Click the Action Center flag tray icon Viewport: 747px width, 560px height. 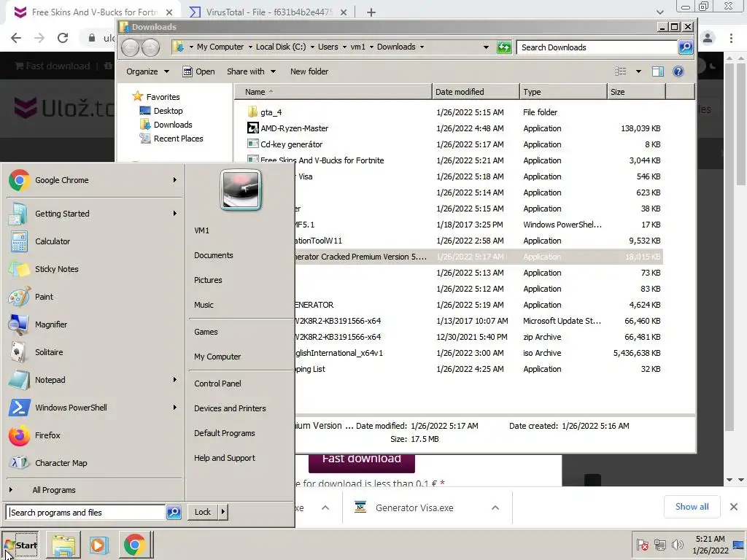coord(642,545)
